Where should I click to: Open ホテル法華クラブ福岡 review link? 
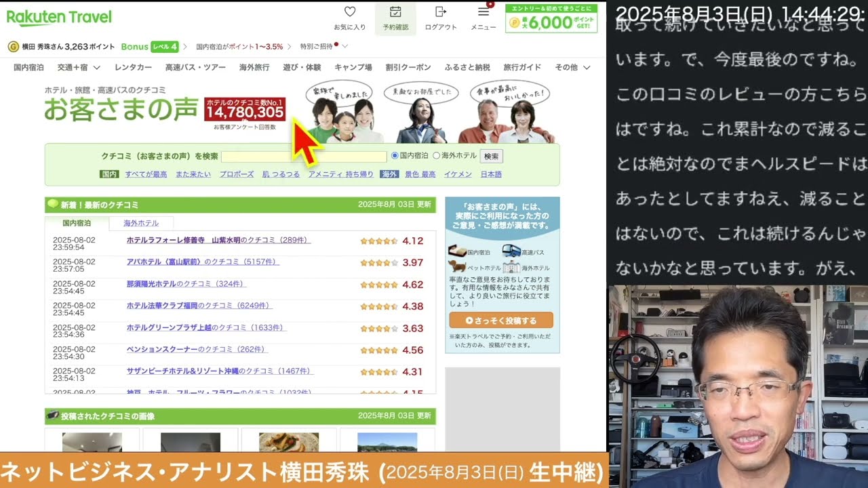tap(199, 306)
